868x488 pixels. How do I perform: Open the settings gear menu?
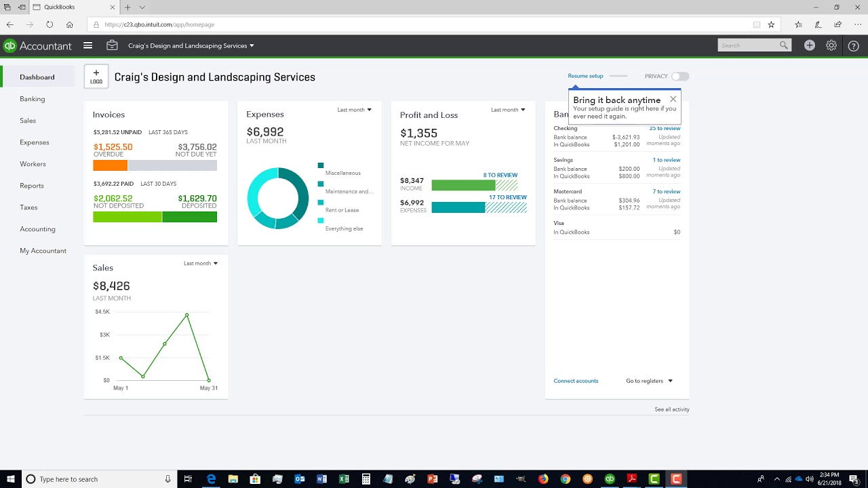pyautogui.click(x=831, y=45)
